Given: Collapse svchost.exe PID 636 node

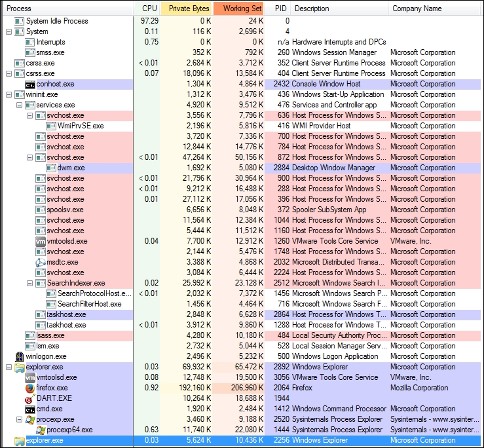Looking at the screenshot, I should coord(30,116).
